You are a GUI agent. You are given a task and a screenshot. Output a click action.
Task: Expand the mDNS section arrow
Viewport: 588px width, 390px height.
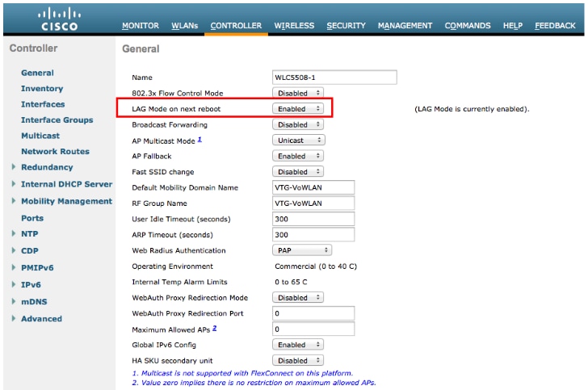click(14, 301)
